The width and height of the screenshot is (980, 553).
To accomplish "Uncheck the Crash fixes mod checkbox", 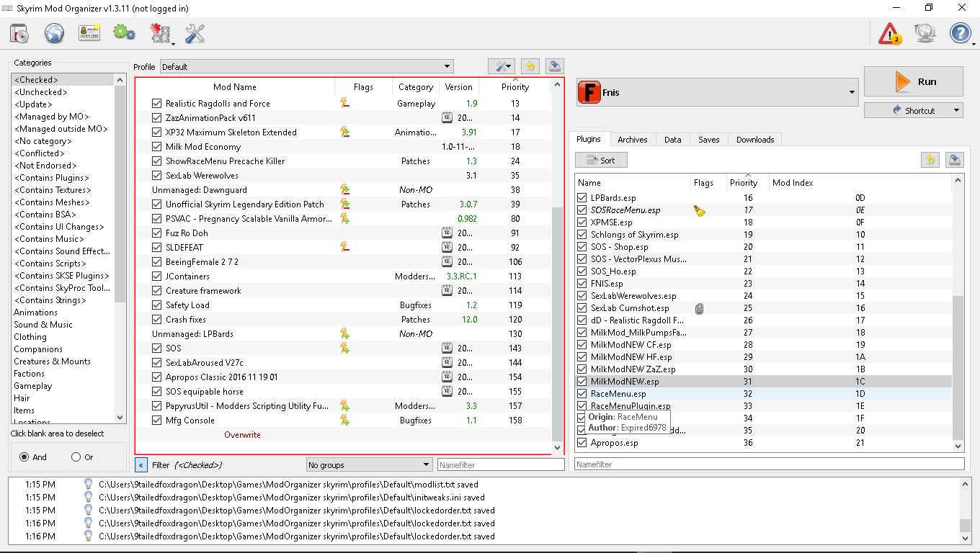I will coord(157,320).
